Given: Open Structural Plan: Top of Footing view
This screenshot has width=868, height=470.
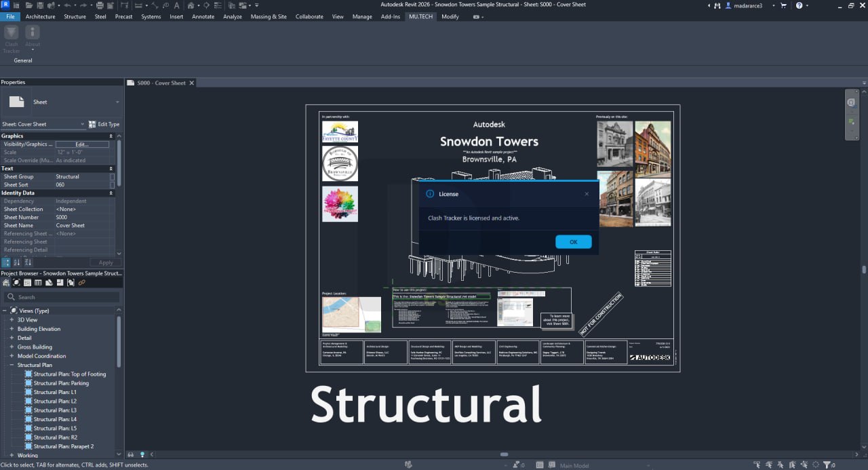Looking at the screenshot, I should click(x=70, y=374).
